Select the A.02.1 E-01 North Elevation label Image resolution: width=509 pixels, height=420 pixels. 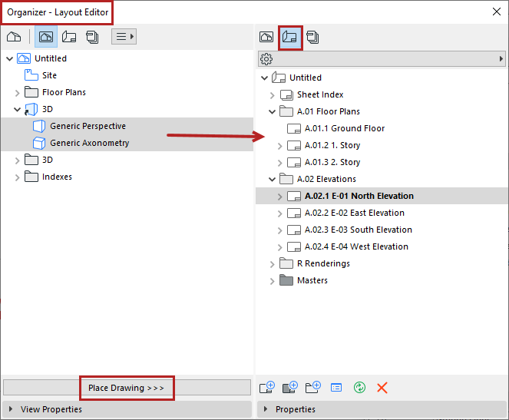359,196
